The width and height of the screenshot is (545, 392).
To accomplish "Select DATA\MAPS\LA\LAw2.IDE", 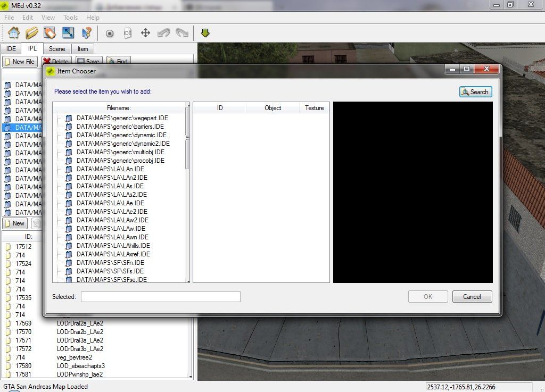I will [112, 220].
